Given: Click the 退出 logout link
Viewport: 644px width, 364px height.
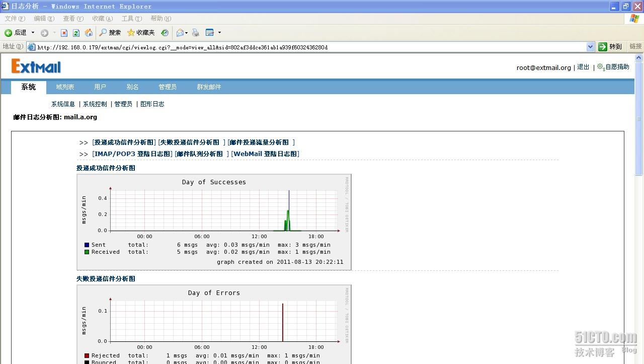Looking at the screenshot, I should point(583,67).
